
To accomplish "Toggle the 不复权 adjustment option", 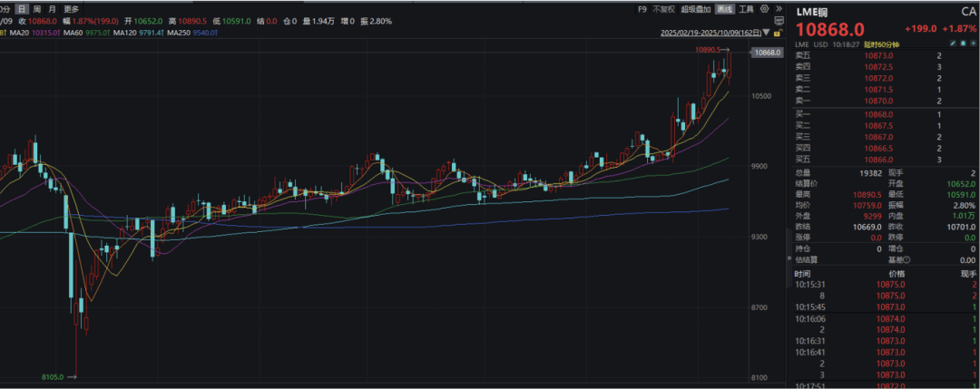I will click(x=663, y=9).
